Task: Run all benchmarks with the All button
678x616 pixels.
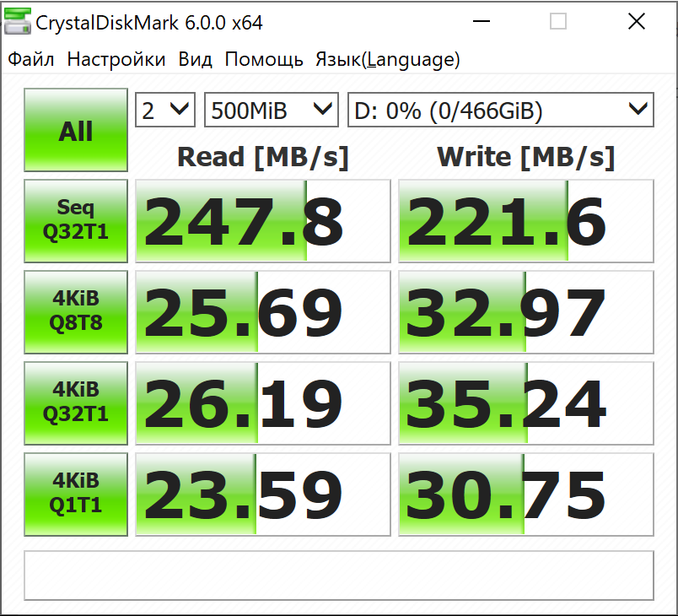Action: pyautogui.click(x=76, y=130)
